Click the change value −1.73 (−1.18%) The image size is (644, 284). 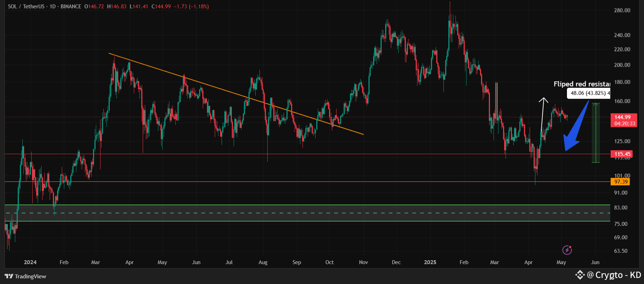tap(191, 6)
